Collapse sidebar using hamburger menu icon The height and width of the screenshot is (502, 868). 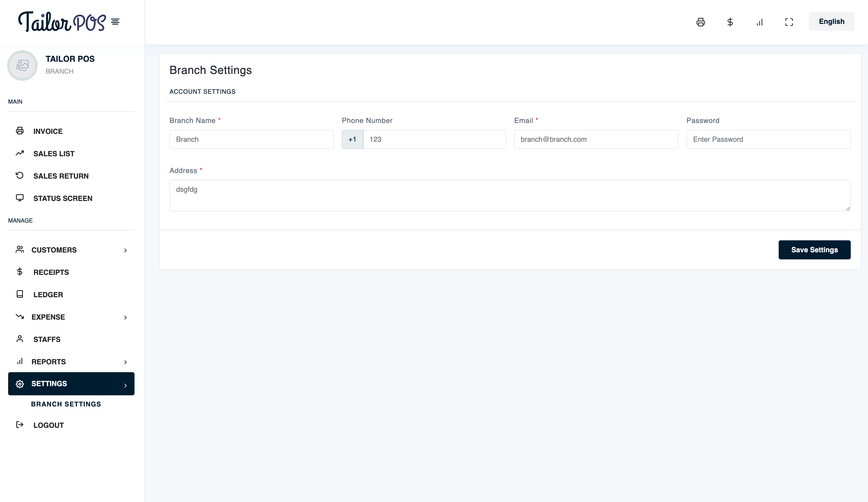(x=115, y=22)
